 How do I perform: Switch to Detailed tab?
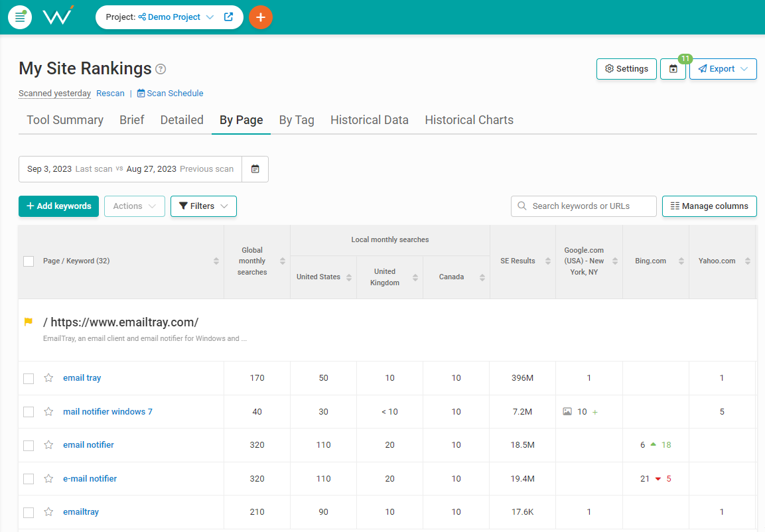pyautogui.click(x=182, y=120)
